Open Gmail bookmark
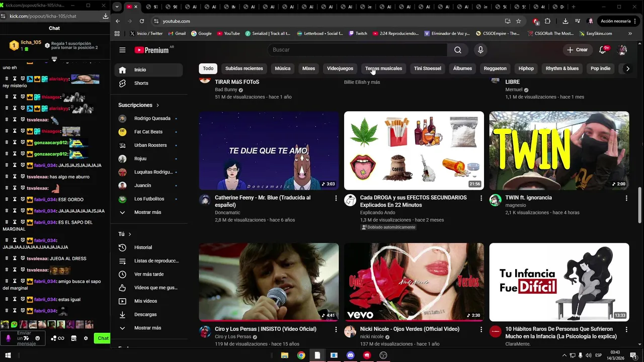 coord(177,33)
